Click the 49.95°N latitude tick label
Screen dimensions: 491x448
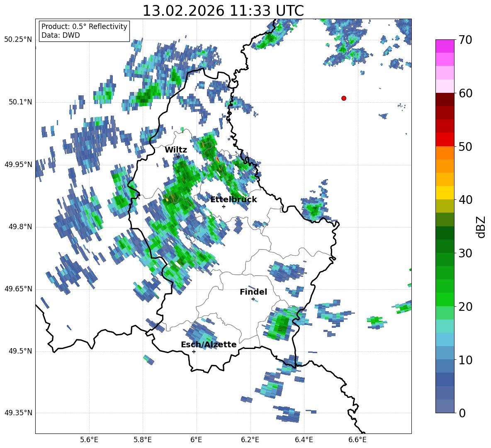coord(18,164)
